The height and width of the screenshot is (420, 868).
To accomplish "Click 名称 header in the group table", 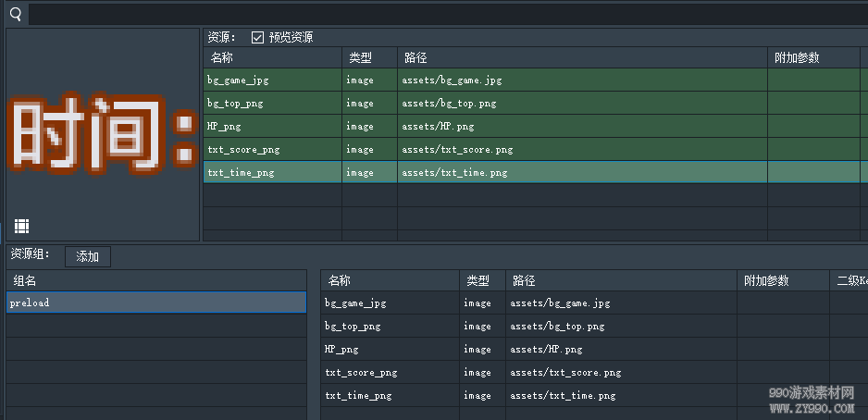I will (391, 280).
